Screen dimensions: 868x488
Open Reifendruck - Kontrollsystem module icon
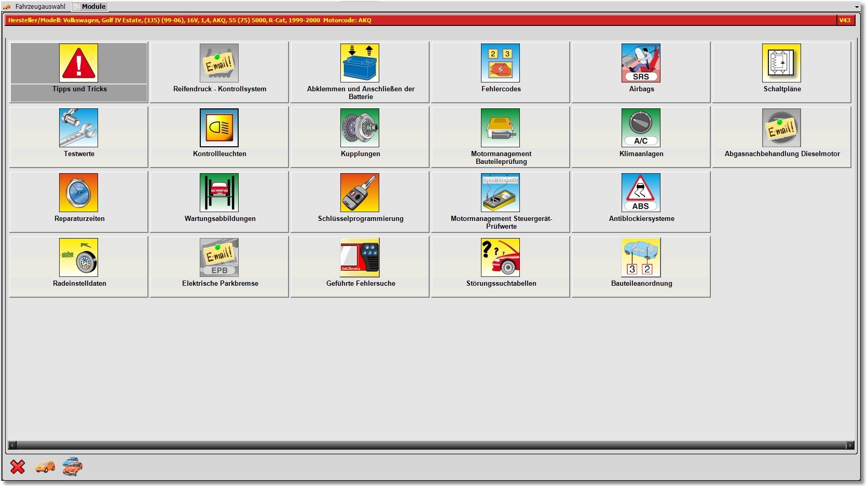pyautogui.click(x=219, y=63)
